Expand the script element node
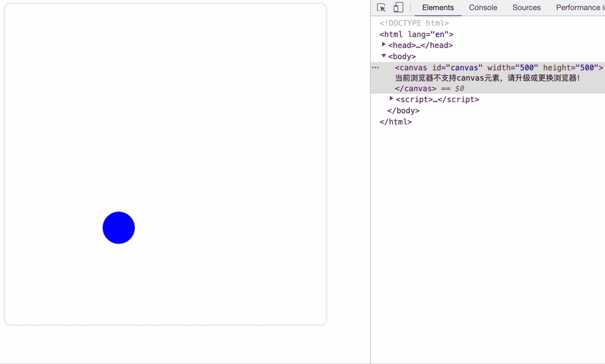The width and height of the screenshot is (605, 364). [392, 99]
